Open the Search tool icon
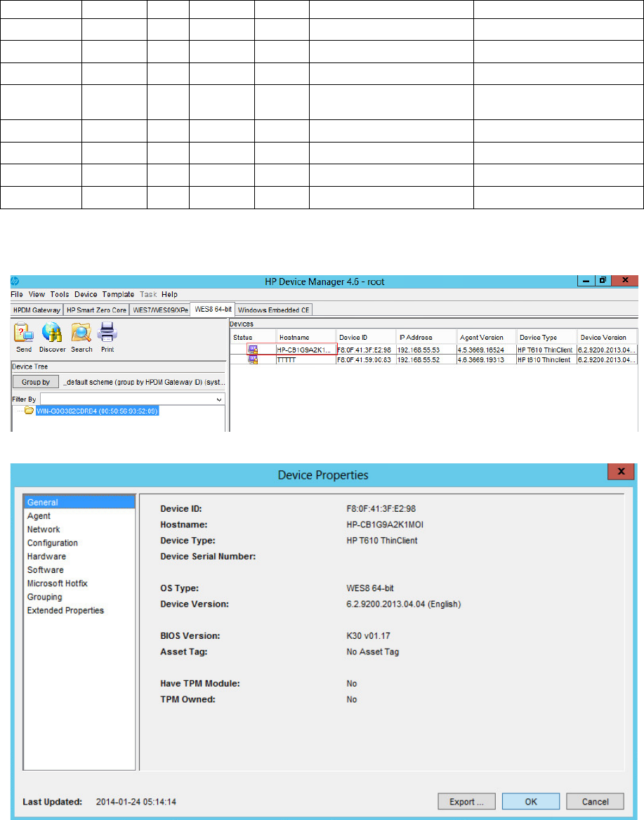Screen dimensions: 644x820 point(81,332)
